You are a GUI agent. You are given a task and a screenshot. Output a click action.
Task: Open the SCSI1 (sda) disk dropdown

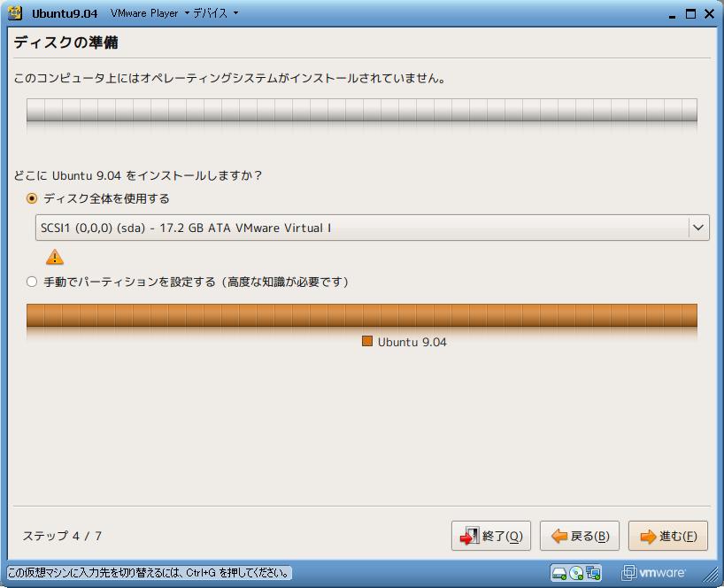pyautogui.click(x=372, y=228)
